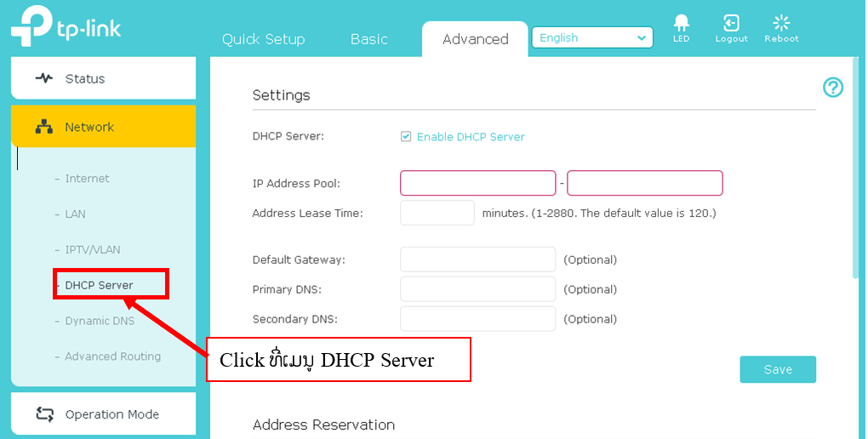
Task: Click the LED bell icon
Action: pyautogui.click(x=681, y=23)
